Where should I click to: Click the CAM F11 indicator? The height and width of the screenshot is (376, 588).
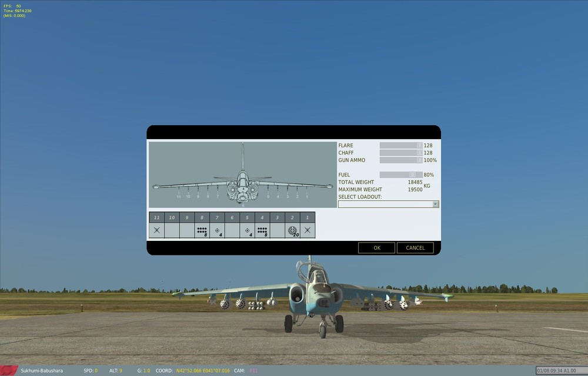(246, 371)
